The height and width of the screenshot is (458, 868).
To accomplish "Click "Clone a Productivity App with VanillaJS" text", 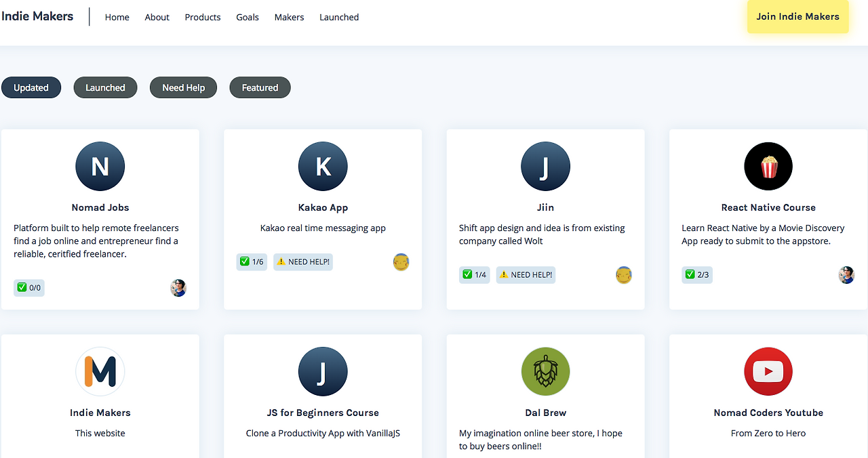I will tap(323, 433).
